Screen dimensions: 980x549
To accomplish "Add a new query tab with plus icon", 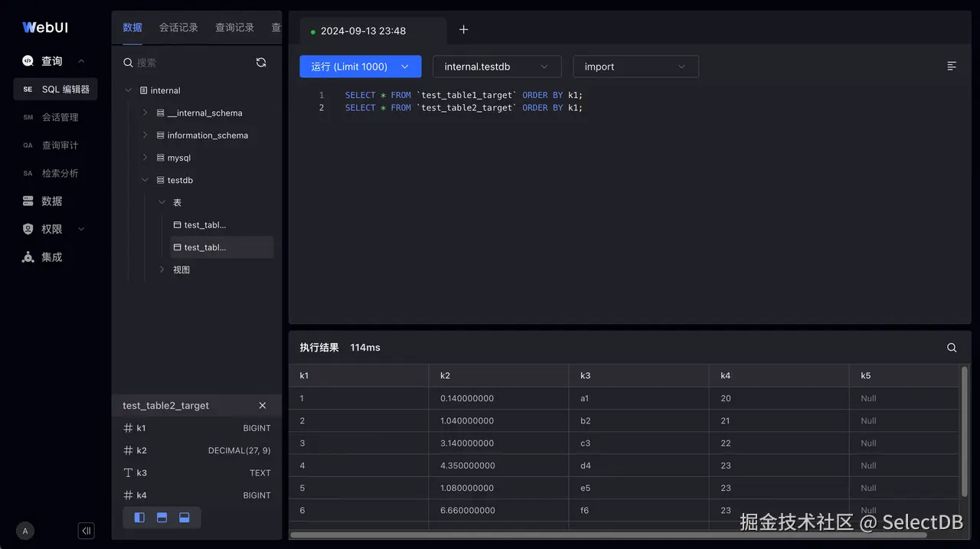I will tap(463, 30).
